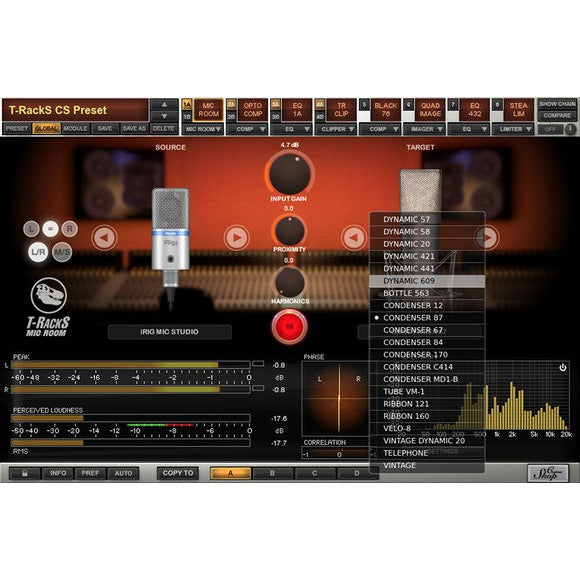
Task: Enable L/R processing mode
Action: (x=38, y=252)
